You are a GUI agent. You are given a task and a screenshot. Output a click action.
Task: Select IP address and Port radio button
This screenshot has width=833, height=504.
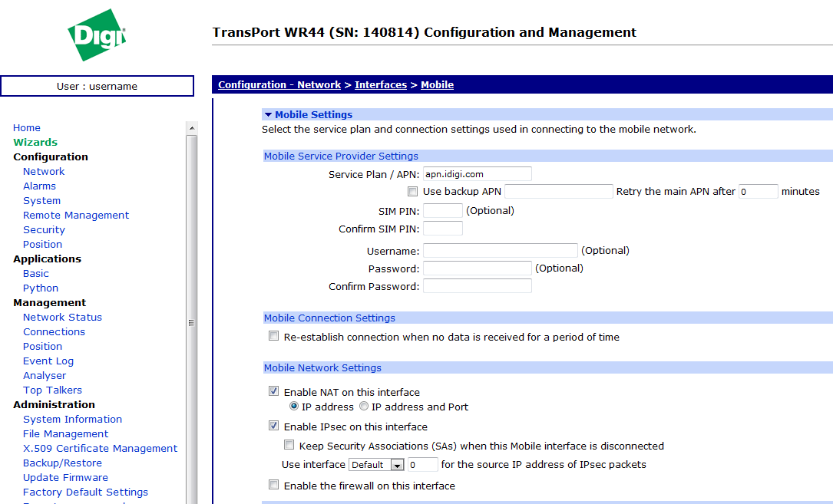pos(364,407)
